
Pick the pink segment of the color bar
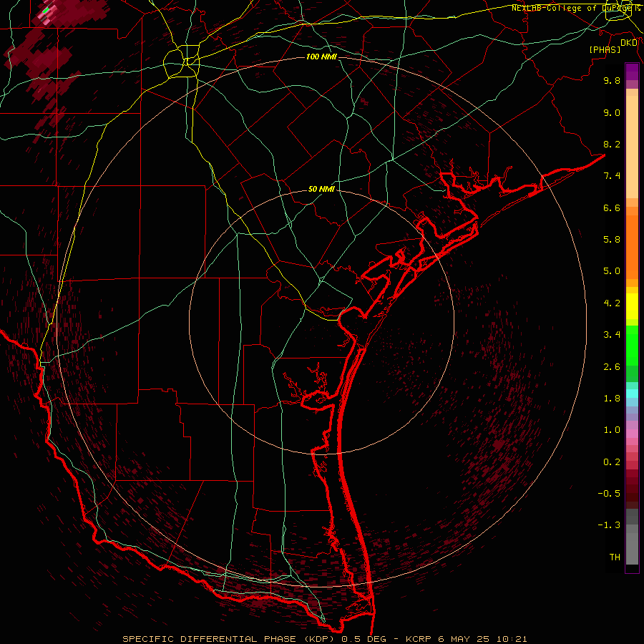click(x=632, y=434)
